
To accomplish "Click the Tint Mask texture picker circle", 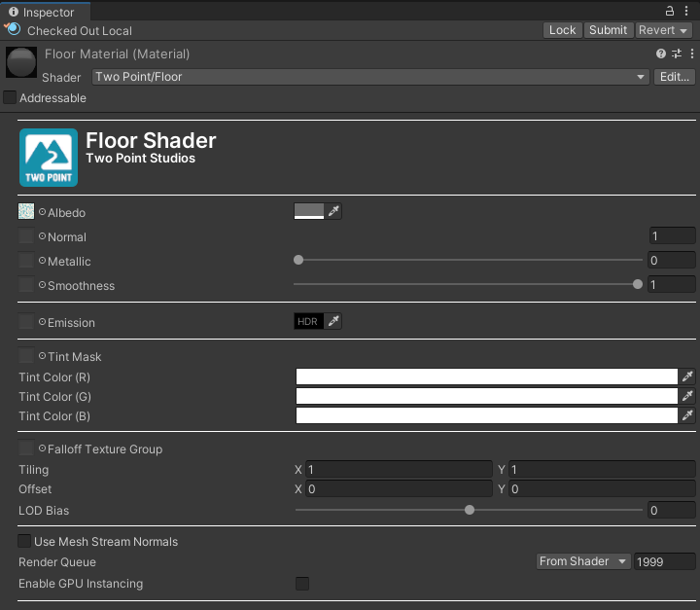I will pos(42,356).
